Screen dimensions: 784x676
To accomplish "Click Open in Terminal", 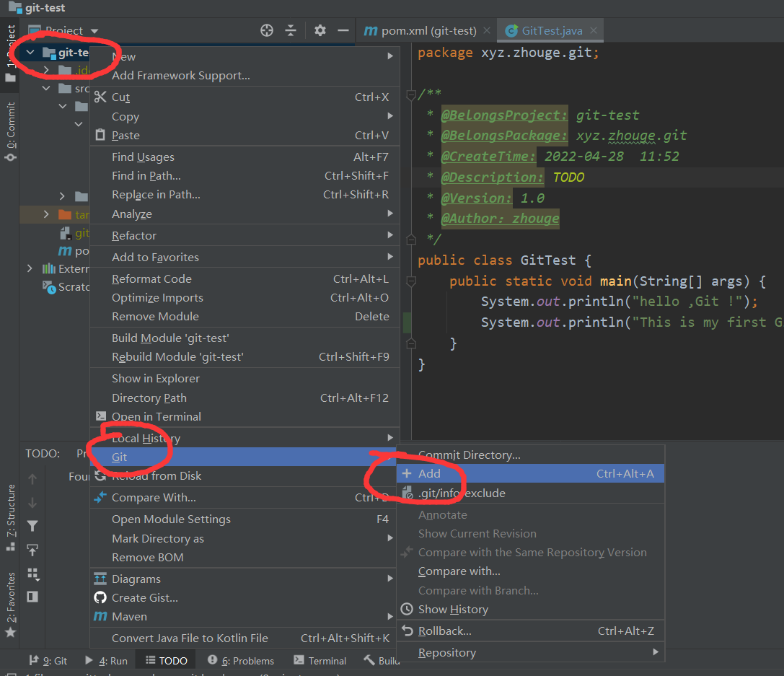I will pos(245,416).
